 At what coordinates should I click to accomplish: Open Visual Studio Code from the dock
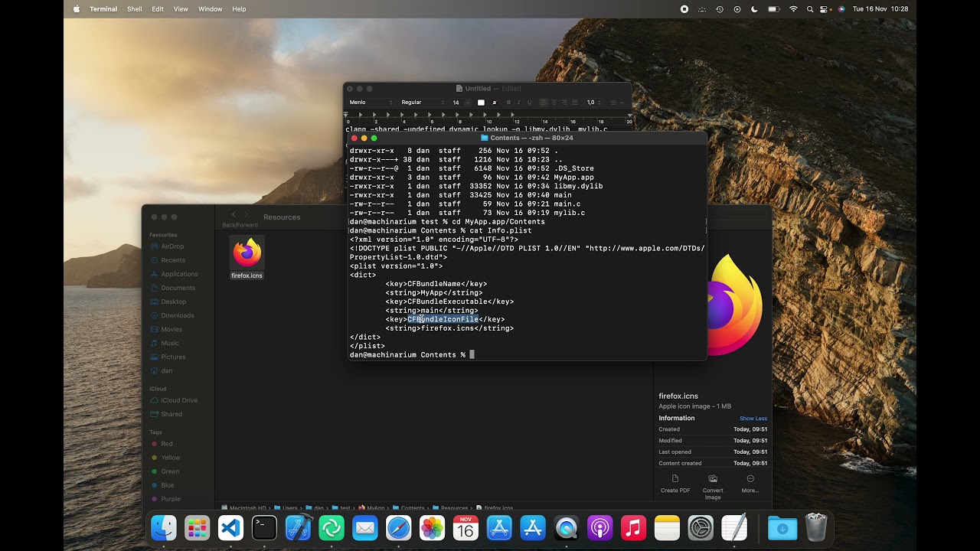[230, 528]
